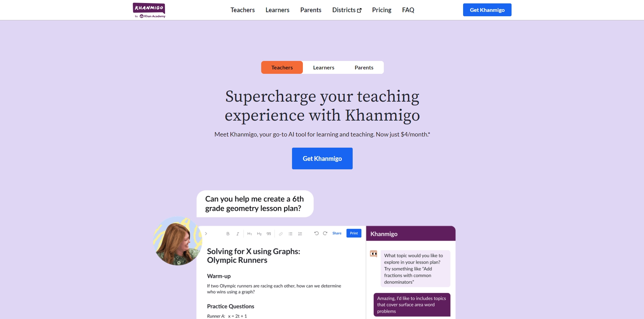This screenshot has height=319, width=644.
Task: Switch to the Learners audience toggle
Action: [x=324, y=67]
